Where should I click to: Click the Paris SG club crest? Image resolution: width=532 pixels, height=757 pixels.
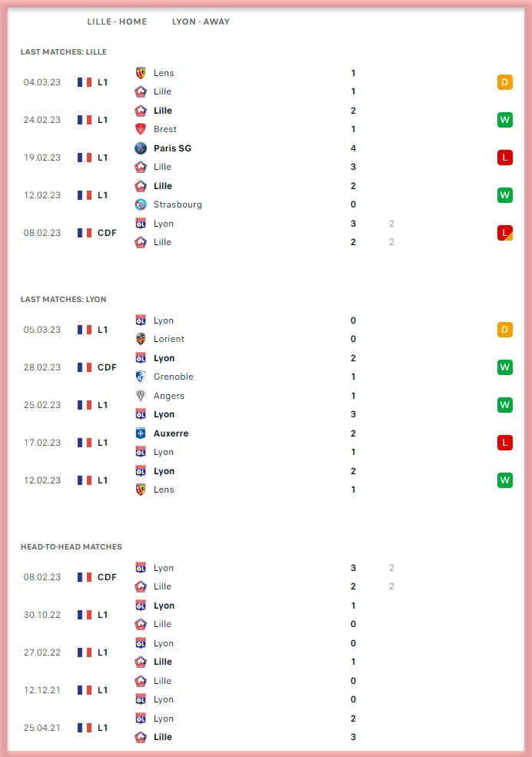[141, 148]
